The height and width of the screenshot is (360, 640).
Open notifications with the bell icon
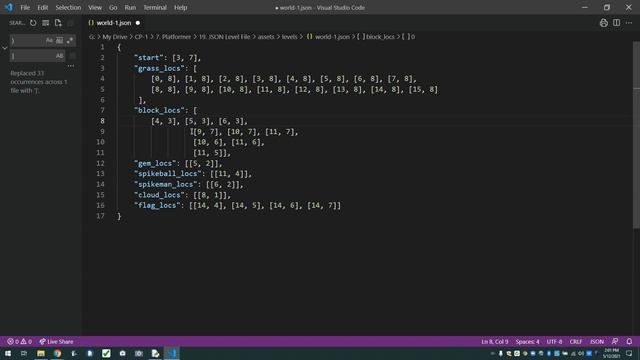(629, 342)
